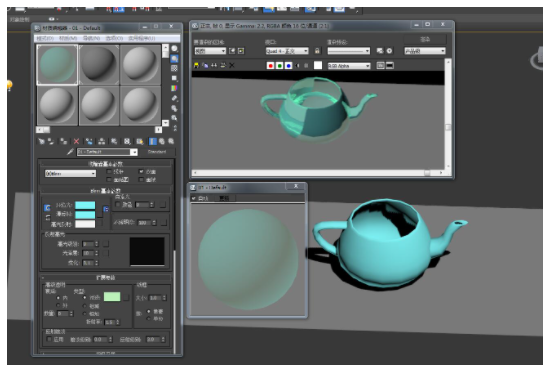Enable the 应用 reflection dimming checkbox
Image resolution: width=553 pixels, height=371 pixels.
coord(49,339)
